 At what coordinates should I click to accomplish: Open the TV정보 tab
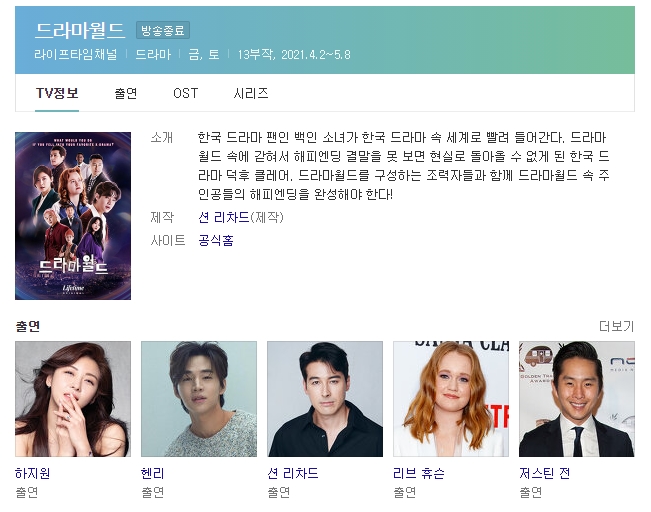coord(57,93)
